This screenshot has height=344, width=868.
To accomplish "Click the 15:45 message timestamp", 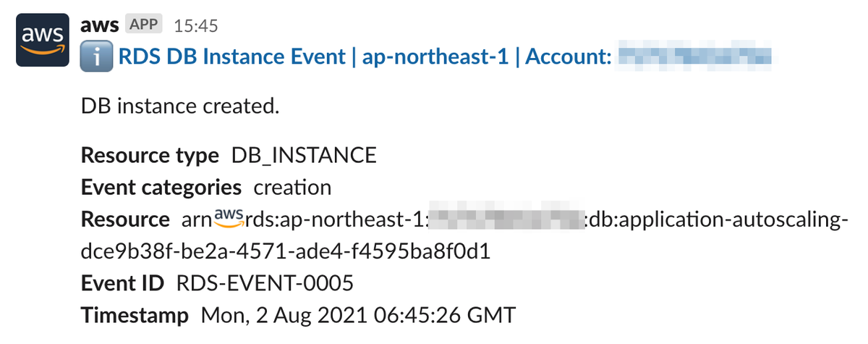I will point(195,25).
